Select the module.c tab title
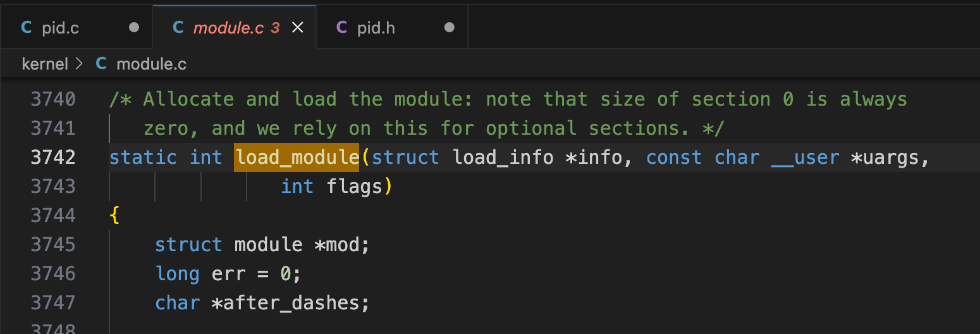Screen dimensions: 980x334 pos(229,28)
